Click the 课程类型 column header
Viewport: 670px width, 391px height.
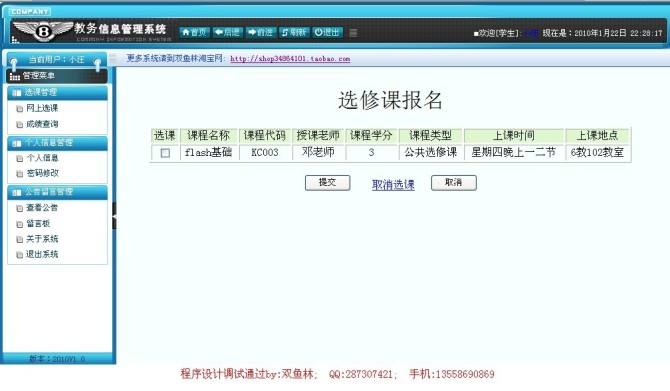click(x=430, y=135)
